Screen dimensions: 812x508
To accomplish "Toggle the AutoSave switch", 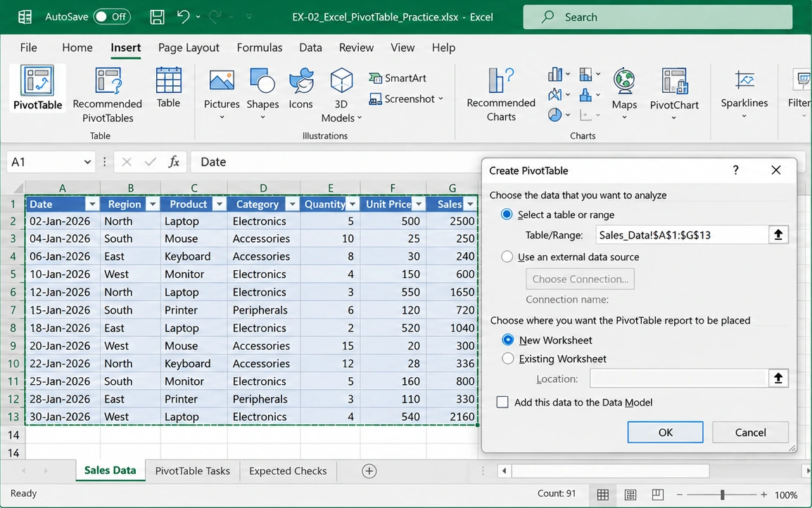I will pyautogui.click(x=112, y=17).
